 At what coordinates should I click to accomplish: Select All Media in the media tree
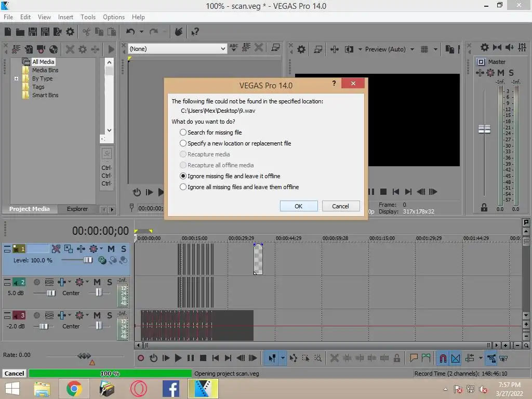point(43,62)
